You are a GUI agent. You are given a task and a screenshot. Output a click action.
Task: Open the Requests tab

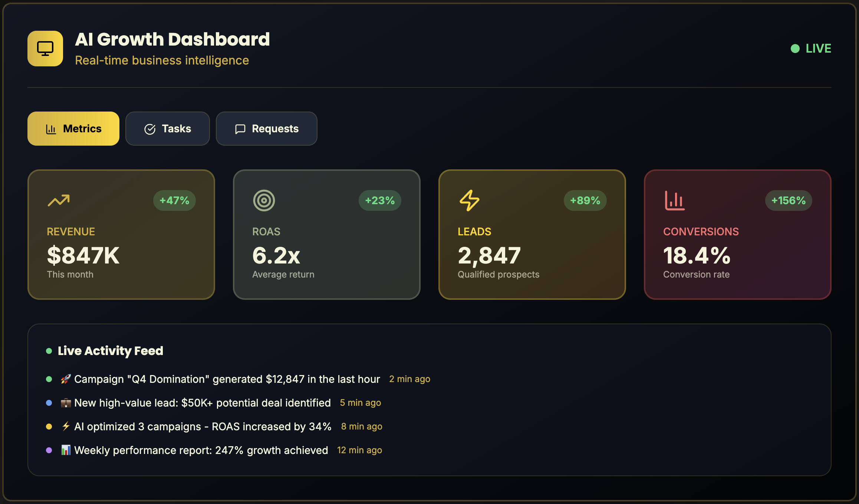266,129
